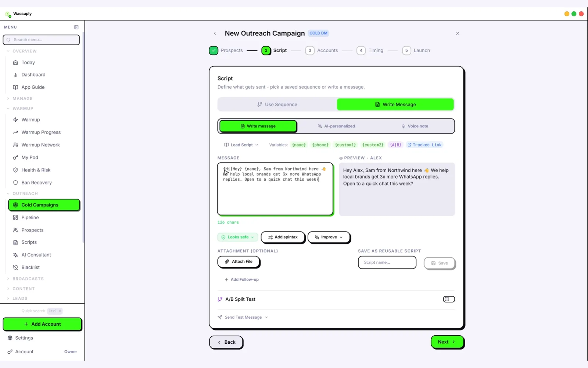588x368 pixels.
Task: Expand Send Test Message section
Action: (x=243, y=317)
